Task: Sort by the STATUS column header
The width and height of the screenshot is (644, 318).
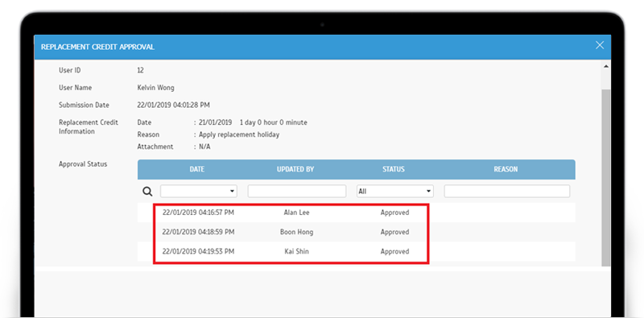Action: click(x=394, y=169)
